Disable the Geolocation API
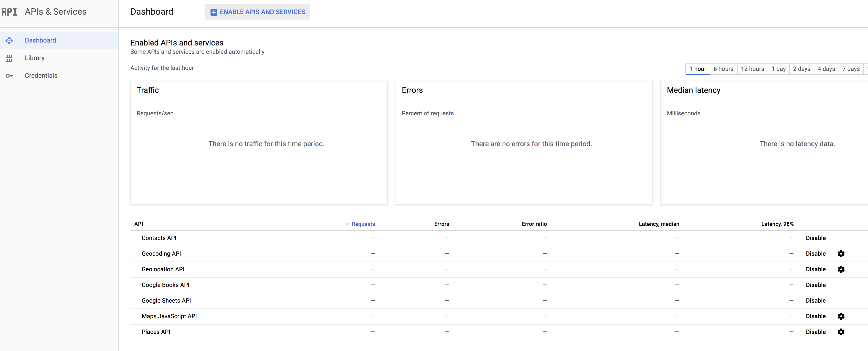868x351 pixels. click(x=815, y=269)
